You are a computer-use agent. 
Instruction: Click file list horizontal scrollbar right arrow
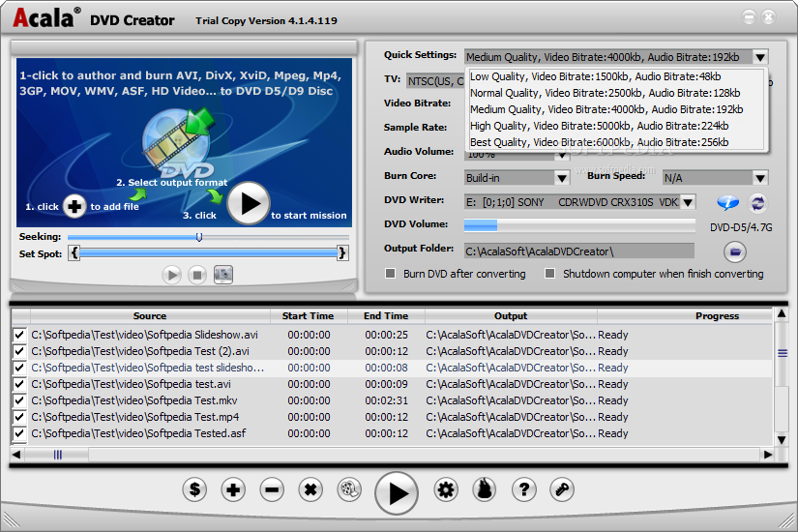point(767,455)
